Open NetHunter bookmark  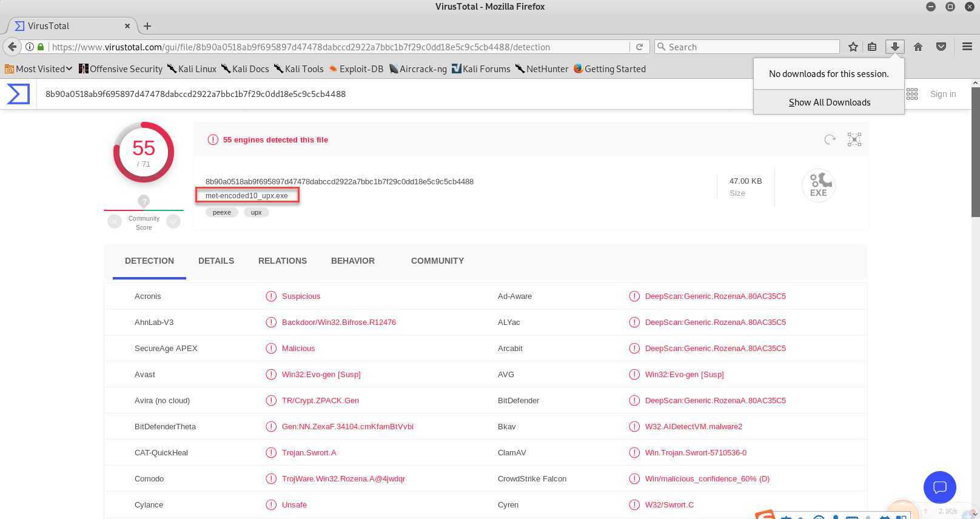pyautogui.click(x=542, y=69)
